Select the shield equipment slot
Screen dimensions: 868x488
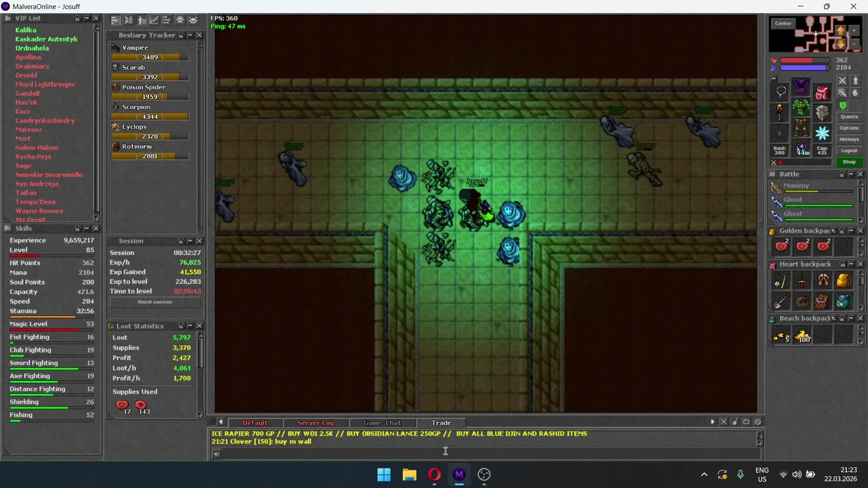[822, 113]
